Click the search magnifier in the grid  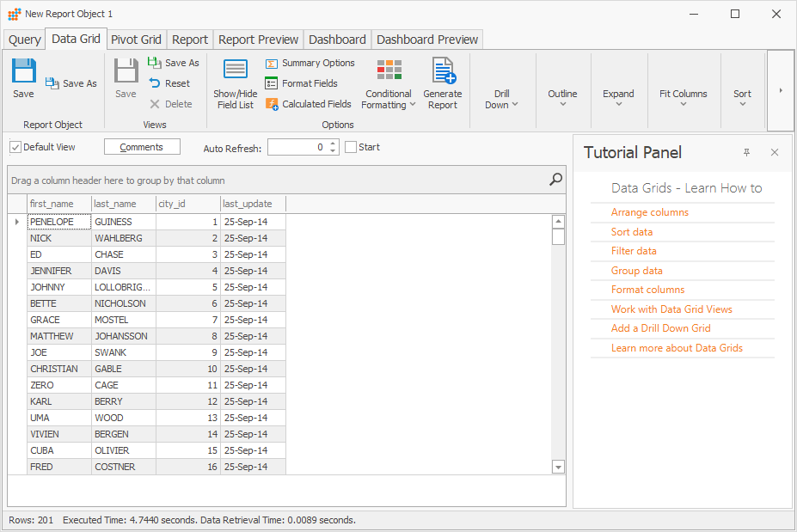click(555, 180)
